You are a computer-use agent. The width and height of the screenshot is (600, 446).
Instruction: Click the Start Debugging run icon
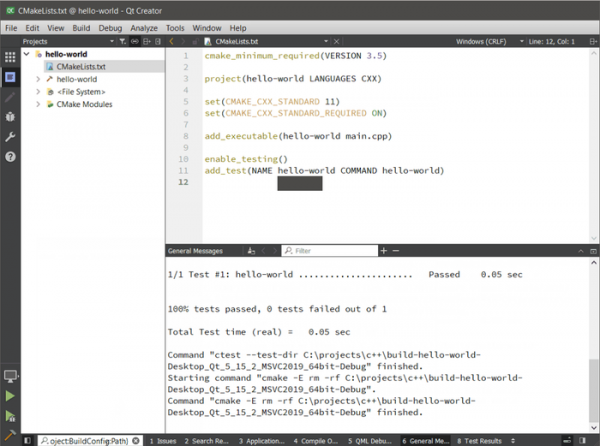10,413
